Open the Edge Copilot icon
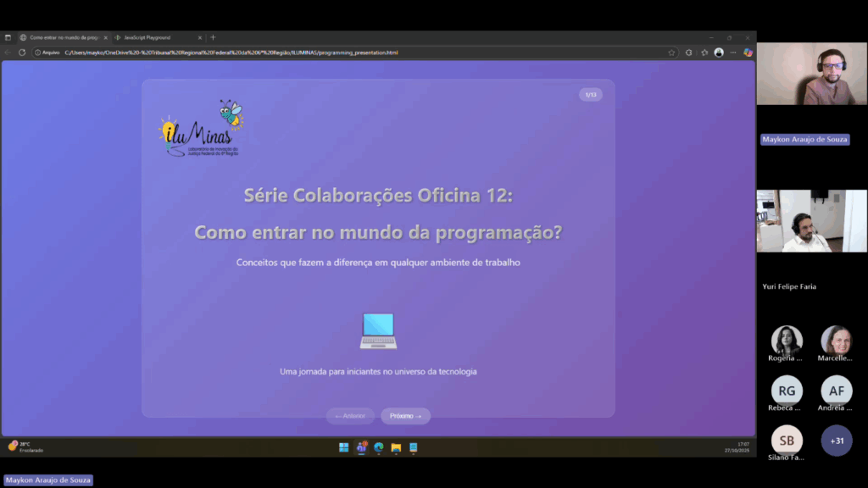Screen dimensions: 868x488 [748, 53]
